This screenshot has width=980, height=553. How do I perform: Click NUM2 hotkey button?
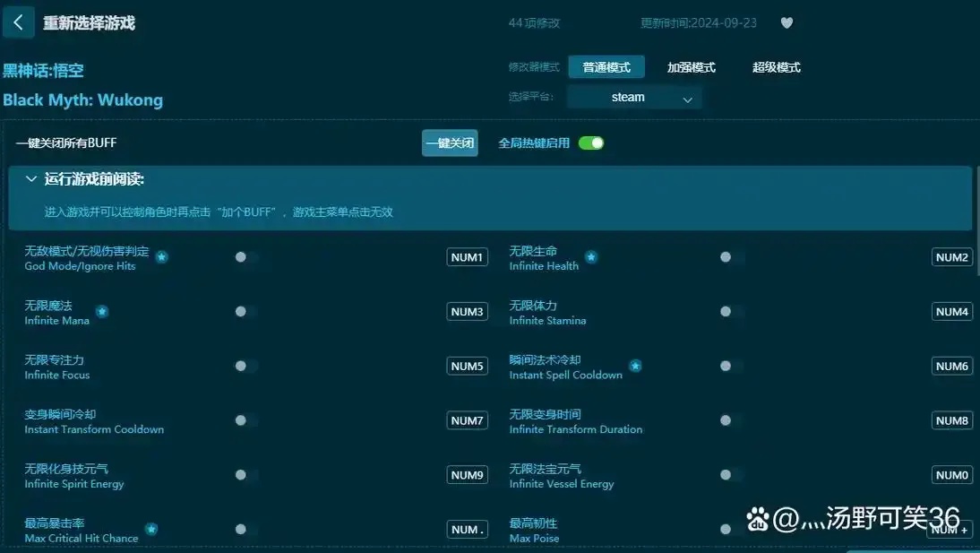[x=952, y=257]
